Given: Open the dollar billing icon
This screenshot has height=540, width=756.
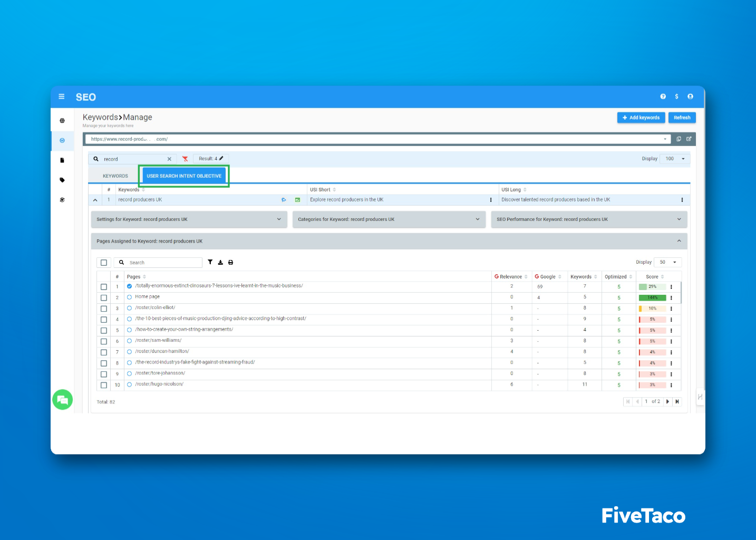Looking at the screenshot, I should tap(676, 97).
